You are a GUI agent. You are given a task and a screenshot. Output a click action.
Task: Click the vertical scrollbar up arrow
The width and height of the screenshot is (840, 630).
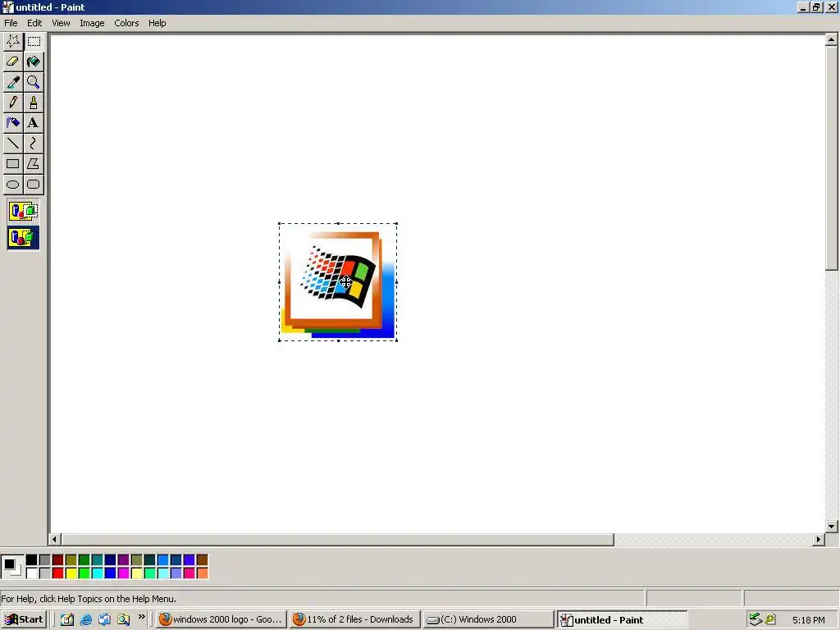click(x=832, y=39)
